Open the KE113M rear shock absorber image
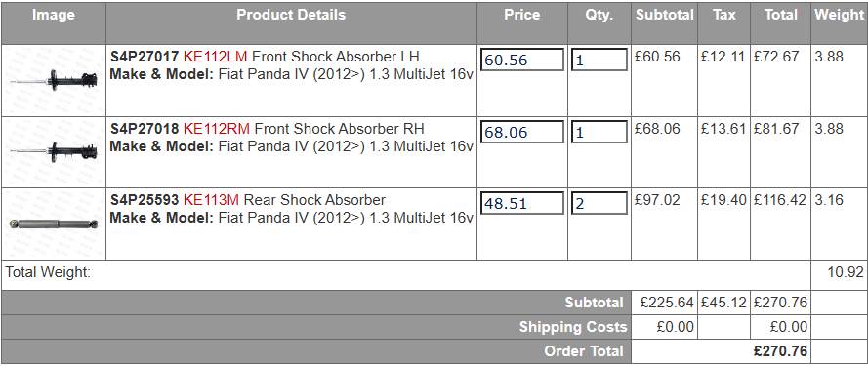 [54, 224]
